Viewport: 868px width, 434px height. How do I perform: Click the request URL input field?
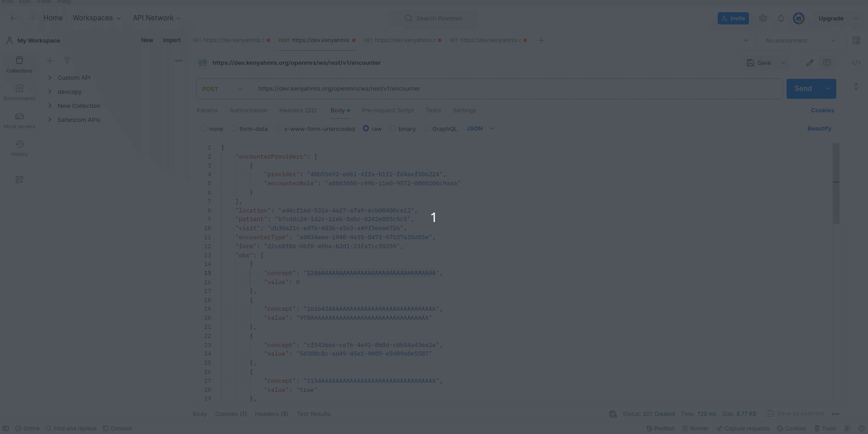tap(517, 89)
